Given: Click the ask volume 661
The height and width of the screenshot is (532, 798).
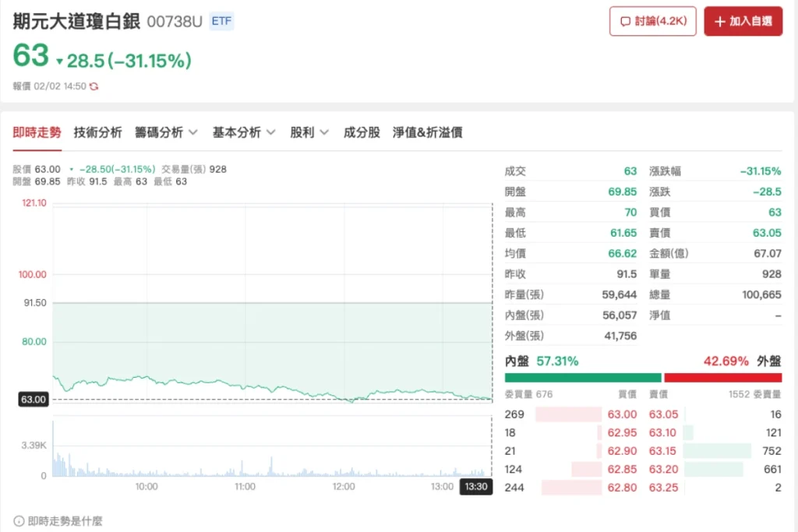Looking at the screenshot, I should 772,470.
